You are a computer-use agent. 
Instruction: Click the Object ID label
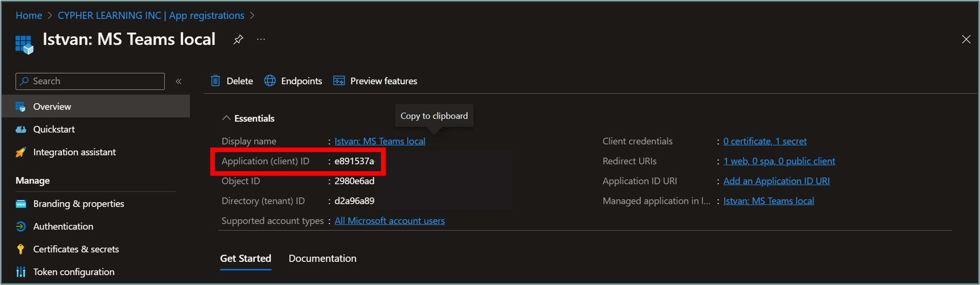(241, 181)
